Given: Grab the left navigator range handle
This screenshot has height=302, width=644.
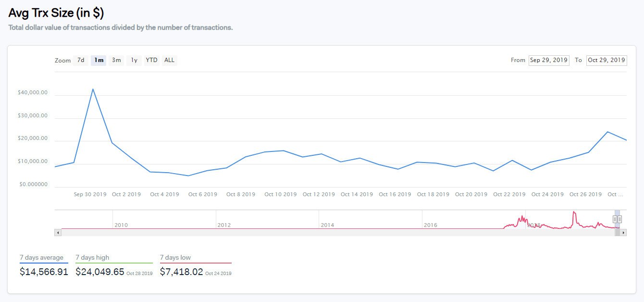Looking at the screenshot, I should (x=615, y=219).
